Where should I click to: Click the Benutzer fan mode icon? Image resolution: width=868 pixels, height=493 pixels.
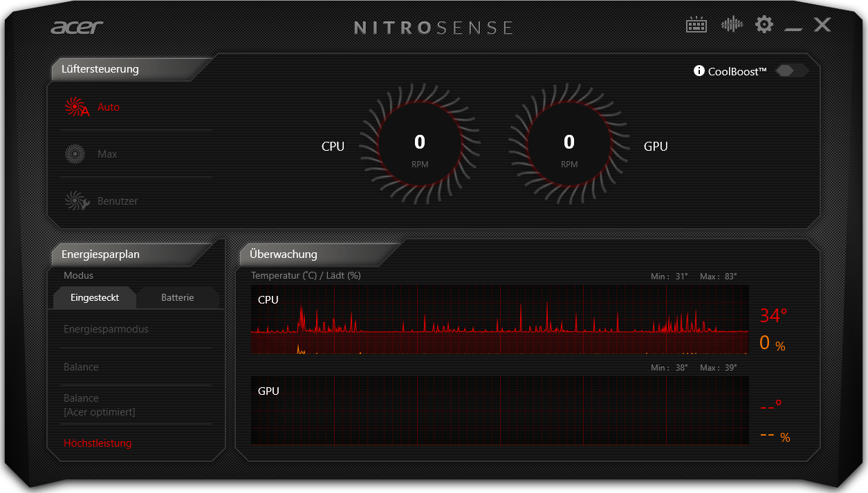pos(77,201)
